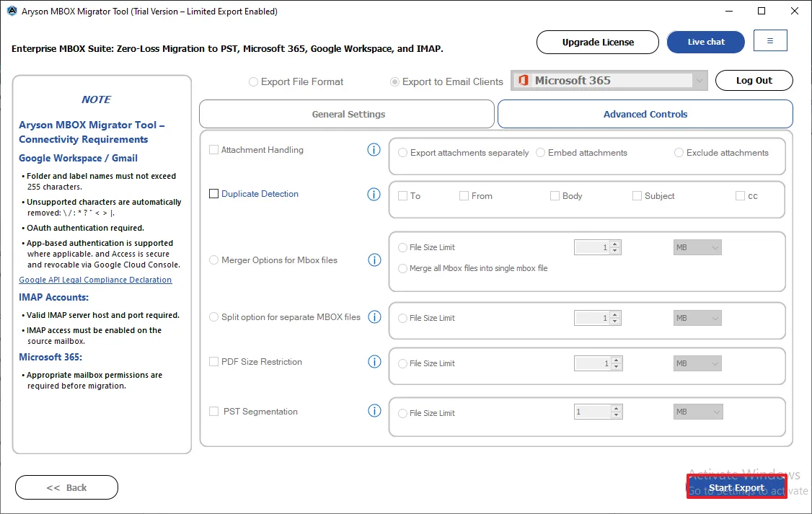Show info for Split option for separate MBOX files
The width and height of the screenshot is (812, 514).
click(374, 316)
